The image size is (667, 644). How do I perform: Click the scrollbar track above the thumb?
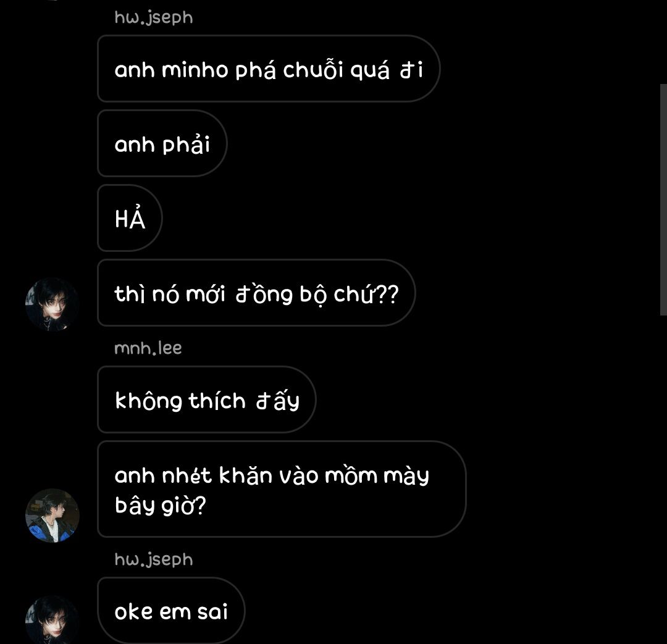663,42
